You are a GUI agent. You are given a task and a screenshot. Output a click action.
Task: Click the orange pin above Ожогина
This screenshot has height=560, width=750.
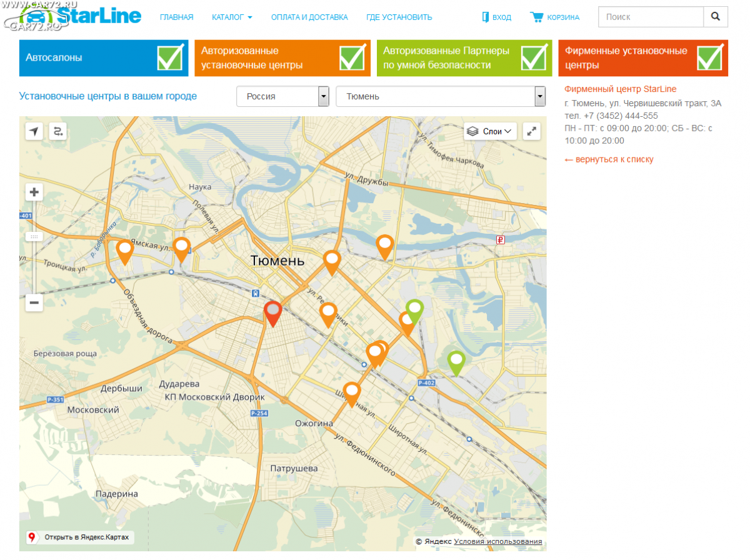[x=352, y=394]
